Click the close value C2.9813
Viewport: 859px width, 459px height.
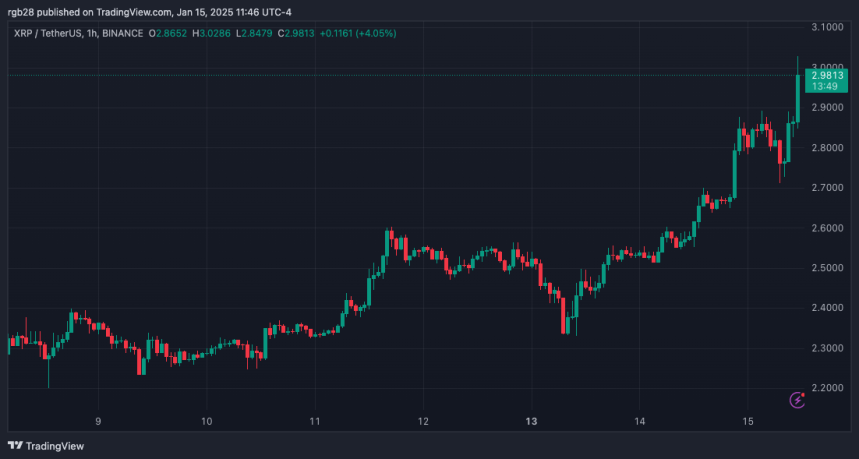pyautogui.click(x=296, y=33)
